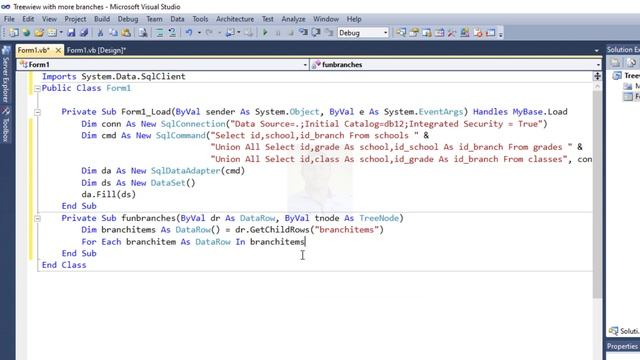Viewport: 640px width, 360px height.
Task: Open the Toolbox via hammer-wrench icon
Action: click(452, 33)
